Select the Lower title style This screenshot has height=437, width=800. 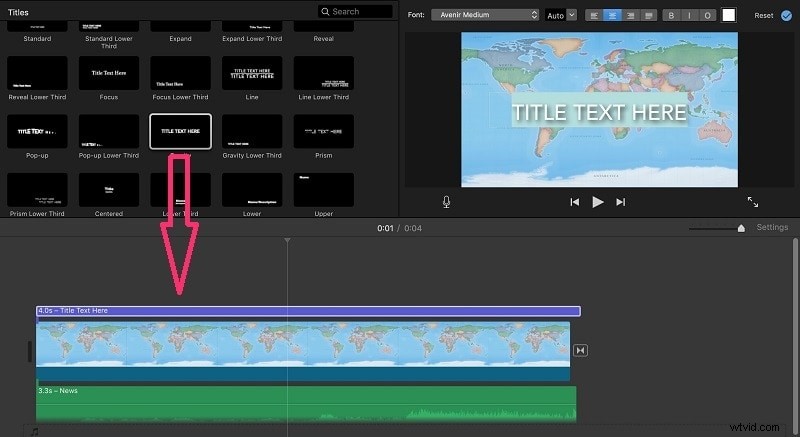coord(252,190)
